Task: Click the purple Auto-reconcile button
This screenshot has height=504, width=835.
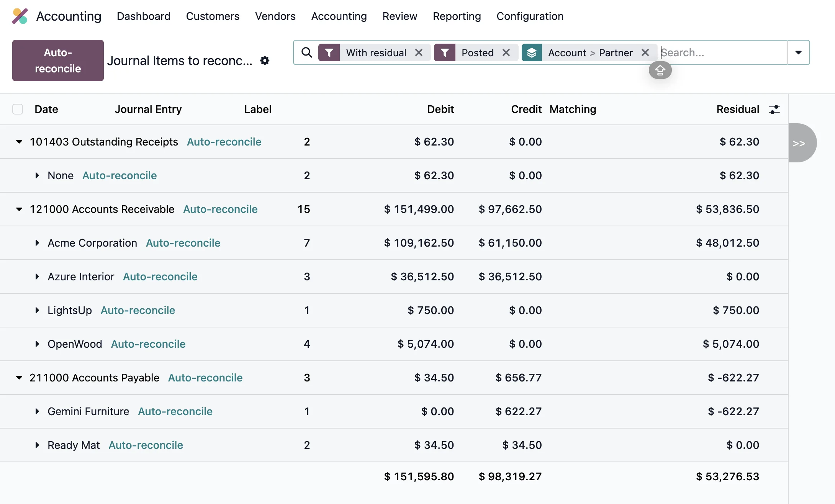Action: [58, 61]
